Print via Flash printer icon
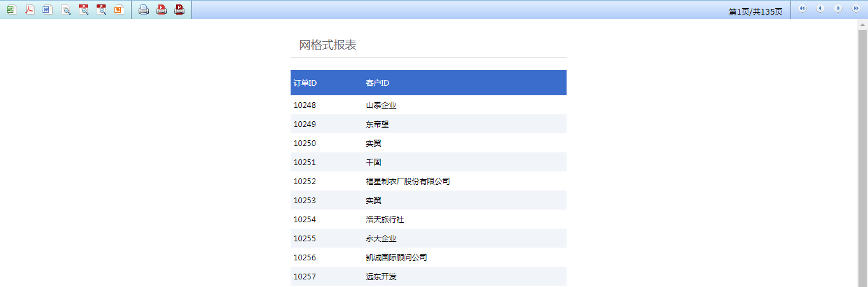This screenshot has width=868, height=287. 162,10
